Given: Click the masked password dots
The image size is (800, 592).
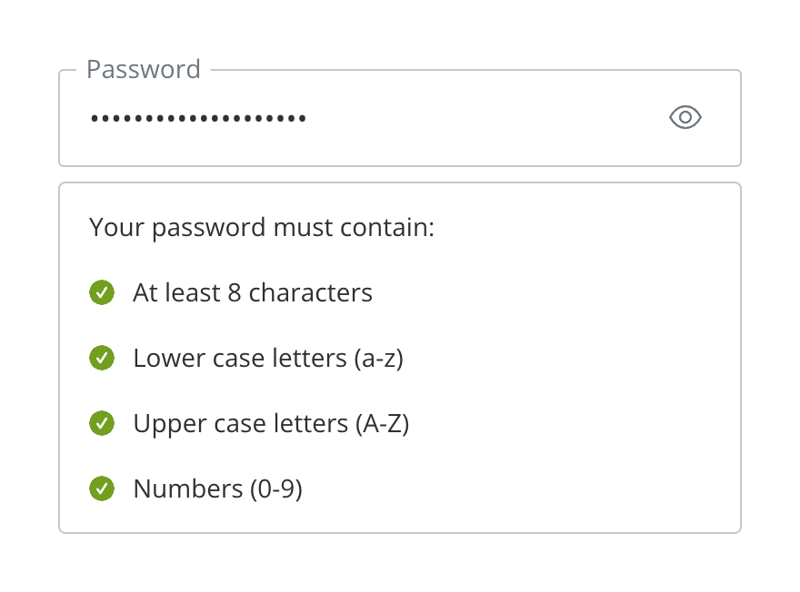Looking at the screenshot, I should pos(198,119).
